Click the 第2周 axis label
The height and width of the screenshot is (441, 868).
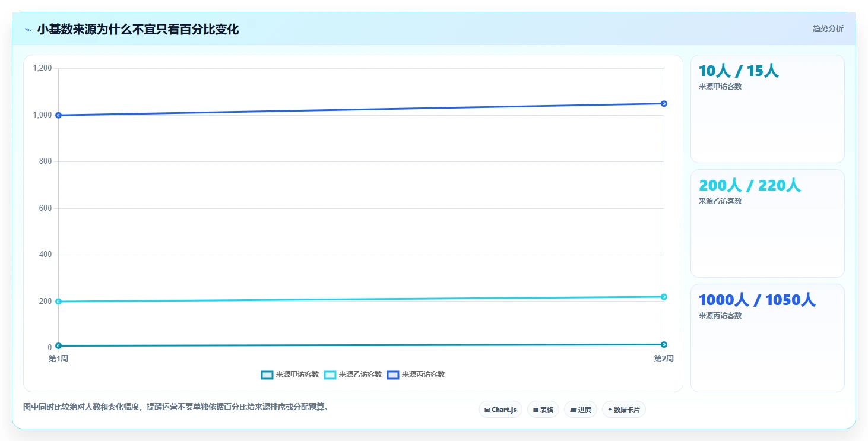(664, 359)
